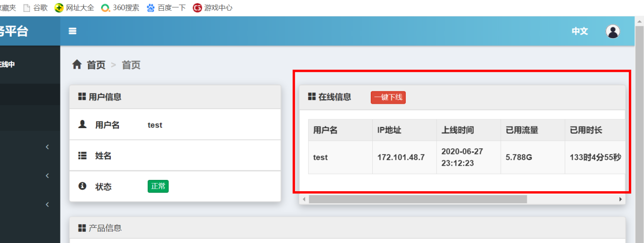644x243 pixels.
Task: Open the 360搜索 bookmark
Action: point(120,8)
